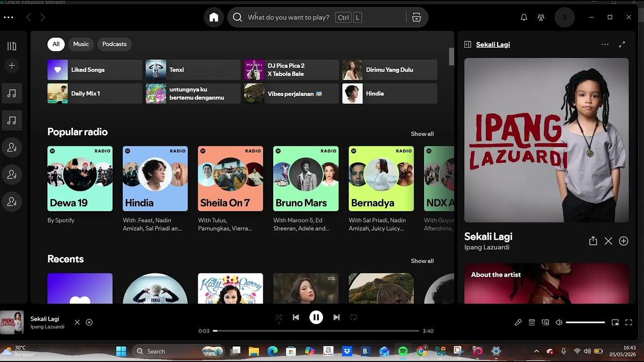Viewport: 644px width, 362px height.
Task: Show hidden system tray icons chevron
Action: tap(536, 351)
